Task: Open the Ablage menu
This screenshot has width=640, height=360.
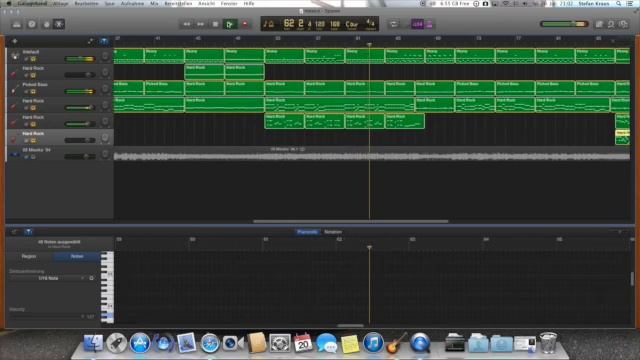Action: pyautogui.click(x=60, y=3)
